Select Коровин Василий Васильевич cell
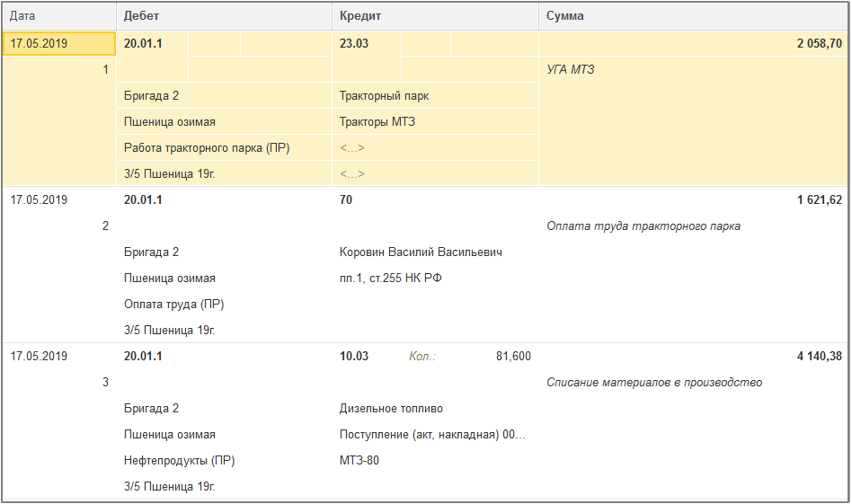 pyautogui.click(x=421, y=252)
